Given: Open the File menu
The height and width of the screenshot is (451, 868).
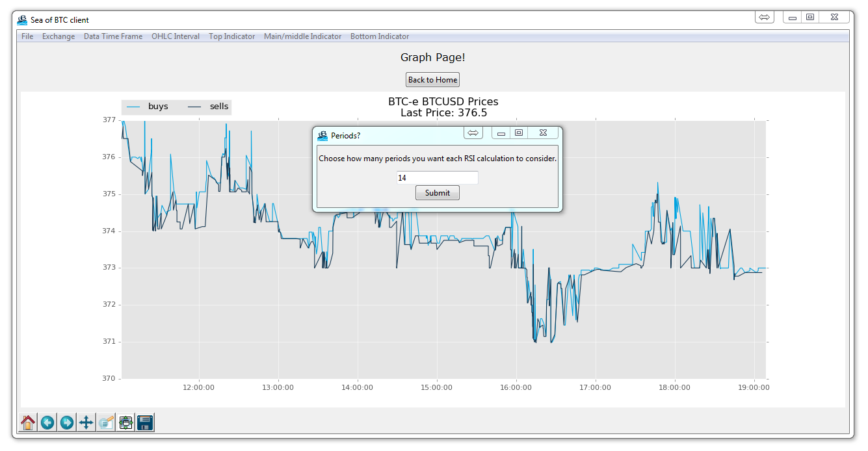Looking at the screenshot, I should click(x=27, y=36).
